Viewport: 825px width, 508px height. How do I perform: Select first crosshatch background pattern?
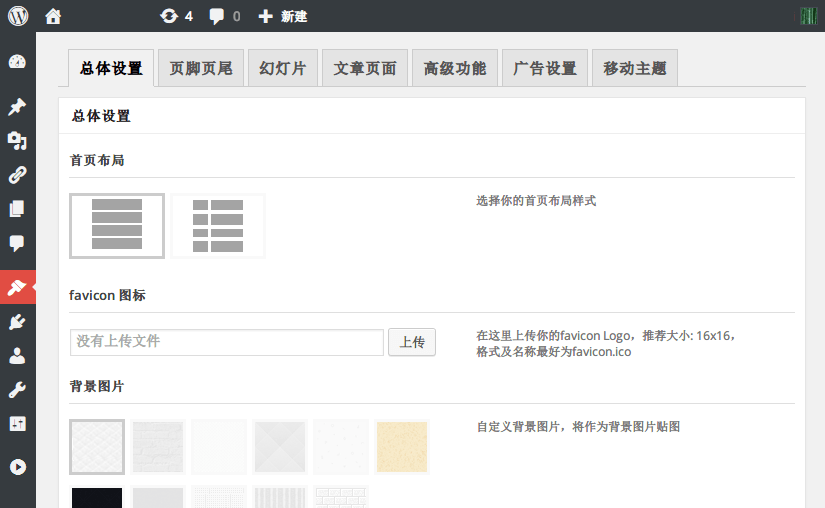(97, 447)
